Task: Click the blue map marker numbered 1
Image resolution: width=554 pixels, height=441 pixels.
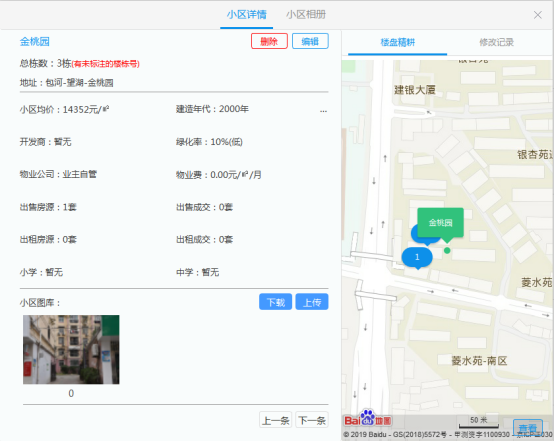Action: [417, 257]
